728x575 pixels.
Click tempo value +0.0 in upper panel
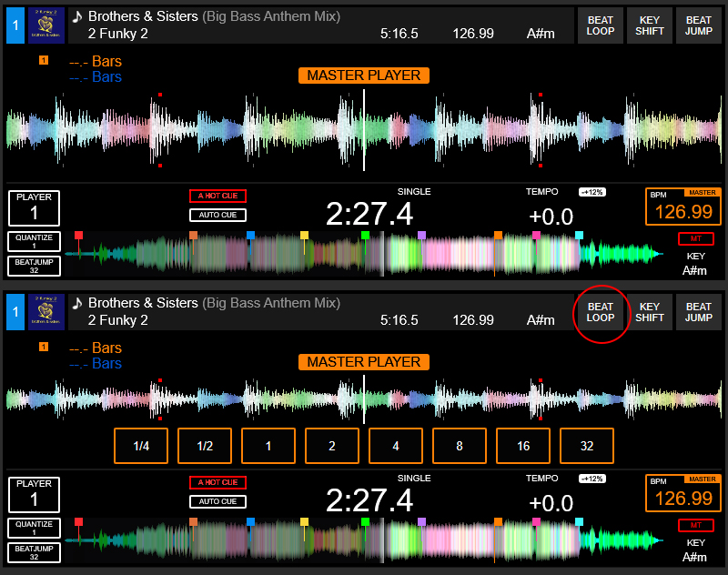tap(551, 217)
